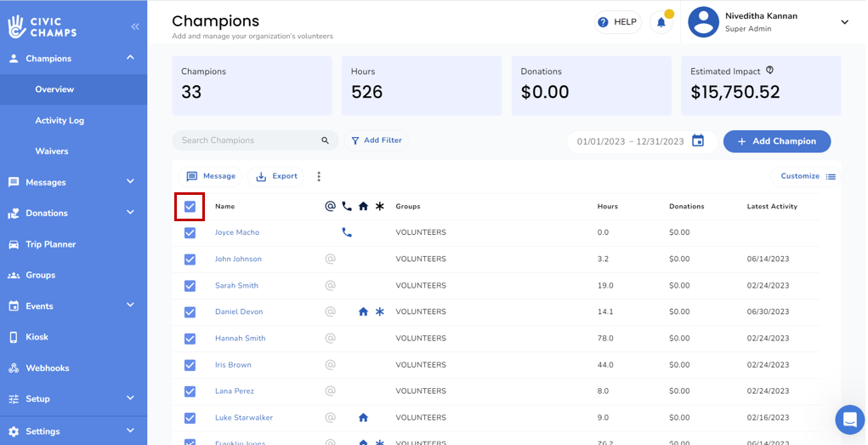
Task: Open the three-dot more options menu
Action: click(319, 177)
